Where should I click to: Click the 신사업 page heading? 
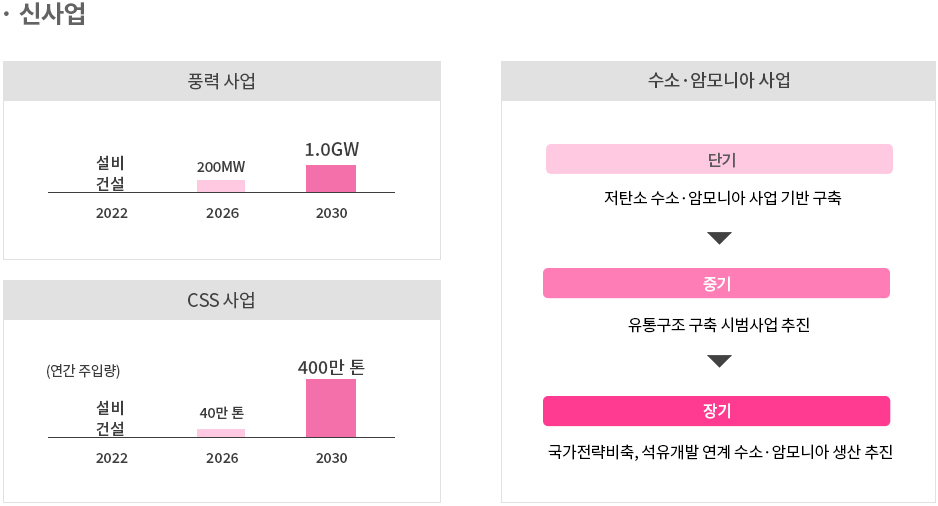(52, 14)
